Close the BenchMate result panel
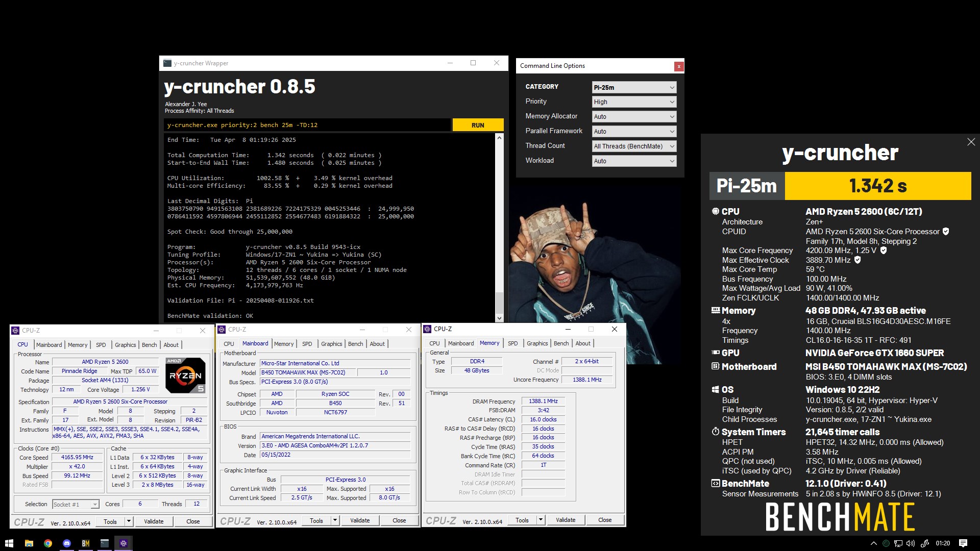 (x=971, y=142)
